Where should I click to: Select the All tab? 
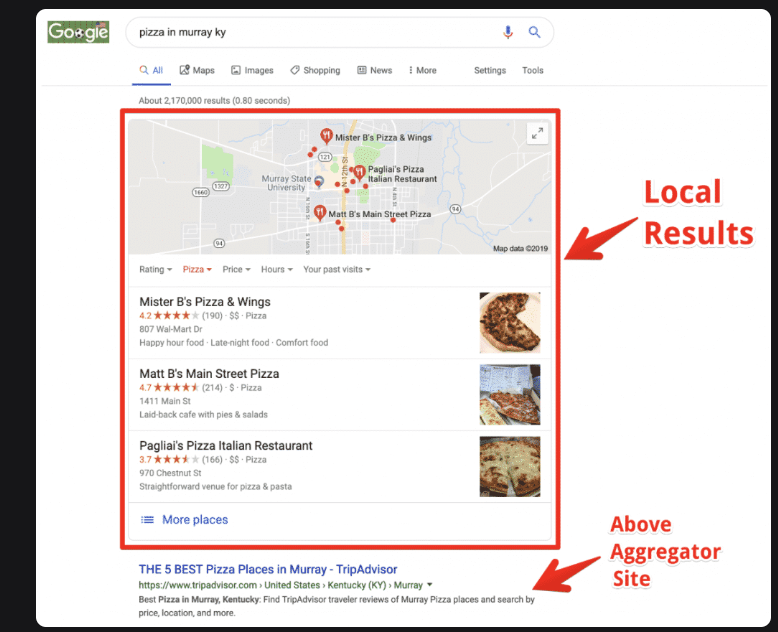151,70
